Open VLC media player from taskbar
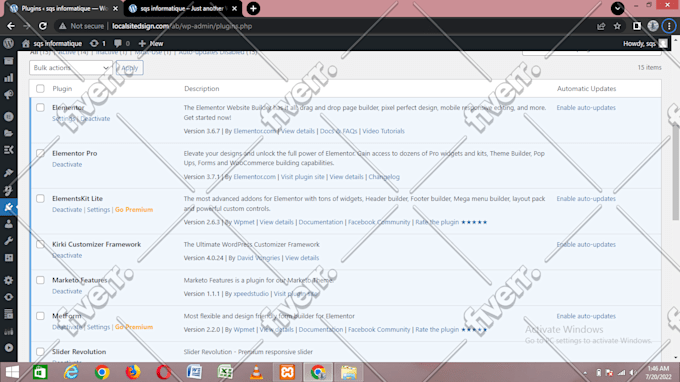 pos(256,372)
